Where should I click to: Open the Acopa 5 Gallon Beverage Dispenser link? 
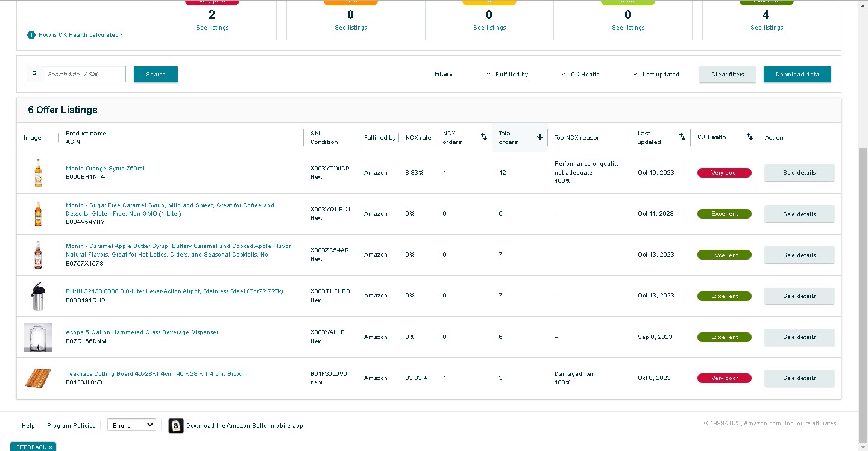142,332
